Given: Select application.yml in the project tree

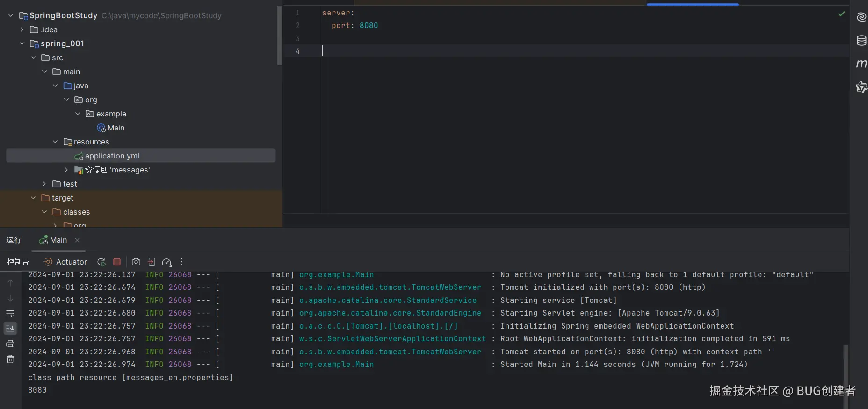Looking at the screenshot, I should tap(112, 156).
